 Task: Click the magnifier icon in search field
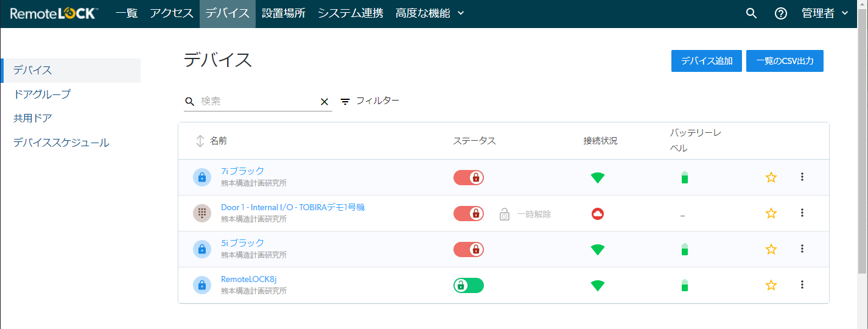pos(190,101)
